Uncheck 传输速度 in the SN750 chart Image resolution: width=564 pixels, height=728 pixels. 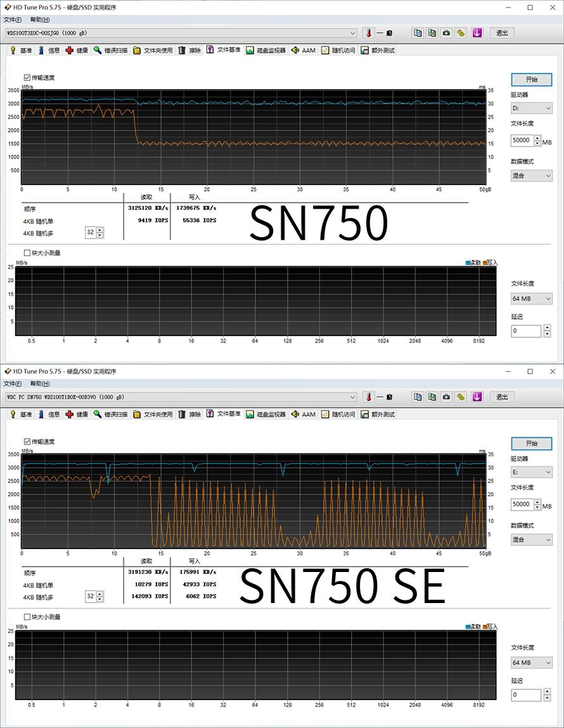(26, 77)
